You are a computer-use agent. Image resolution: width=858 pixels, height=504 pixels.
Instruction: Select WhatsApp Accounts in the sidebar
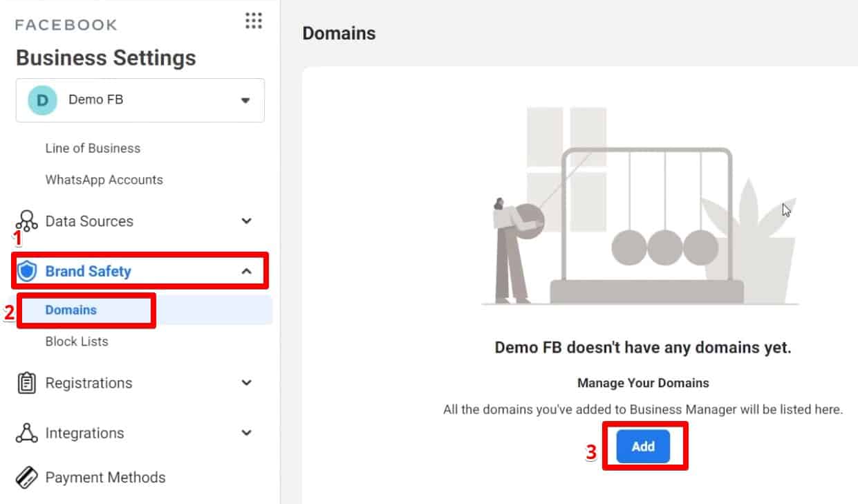pos(104,180)
